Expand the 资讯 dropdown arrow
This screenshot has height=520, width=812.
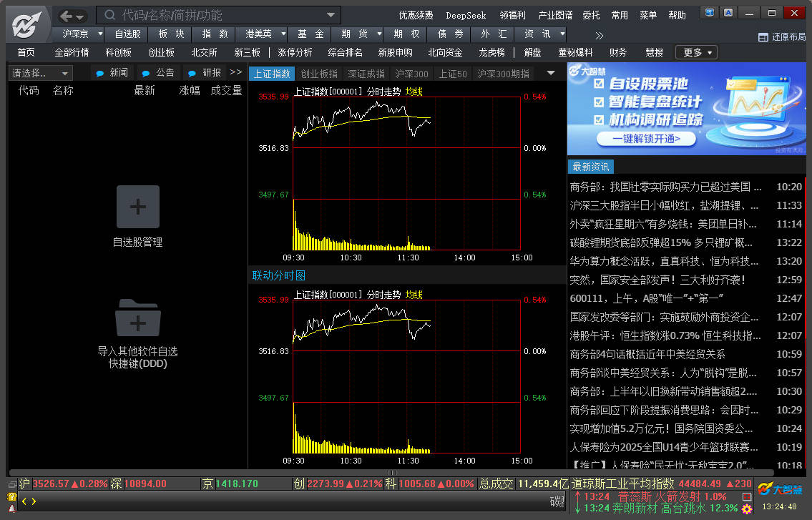(x=562, y=34)
